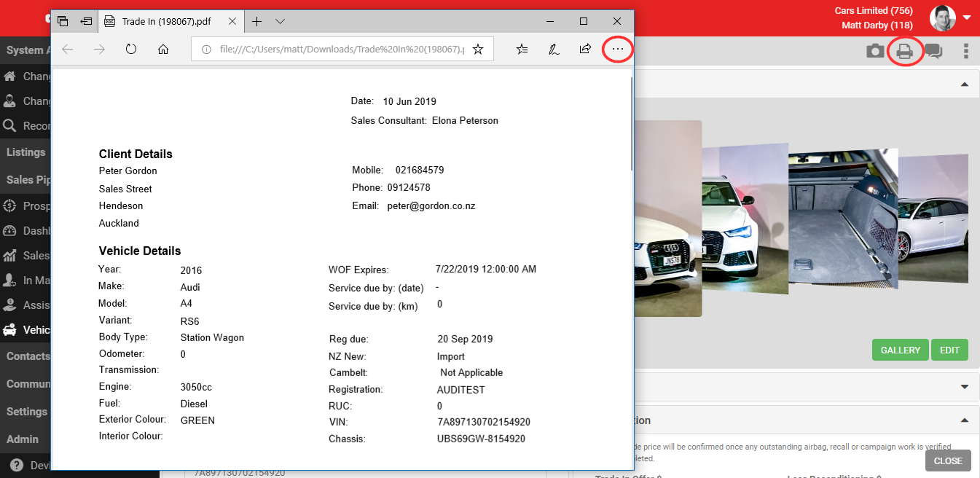Screen dimensions: 980x478
Task: Click the home icon in sidebar
Action: [9, 77]
